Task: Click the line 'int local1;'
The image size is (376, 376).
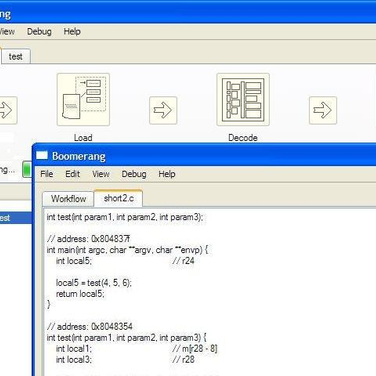Action: click(x=74, y=349)
